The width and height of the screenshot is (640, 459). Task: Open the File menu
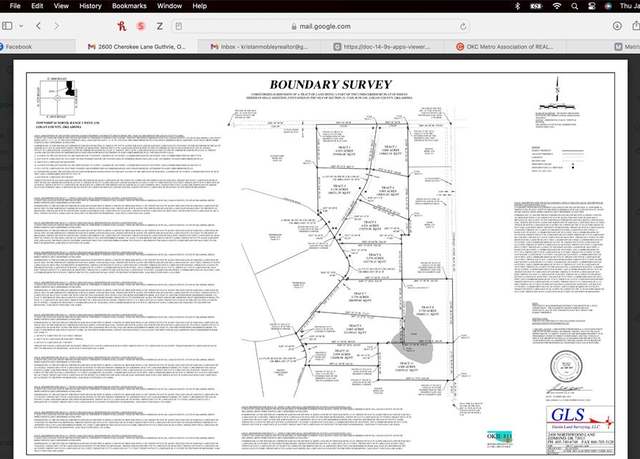pos(15,6)
